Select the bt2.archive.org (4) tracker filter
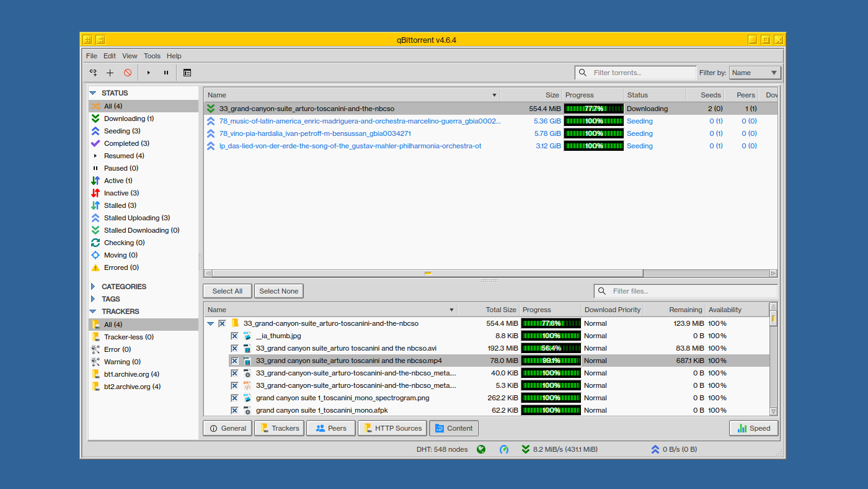Viewport: 868px width, 489px height. 143,387
